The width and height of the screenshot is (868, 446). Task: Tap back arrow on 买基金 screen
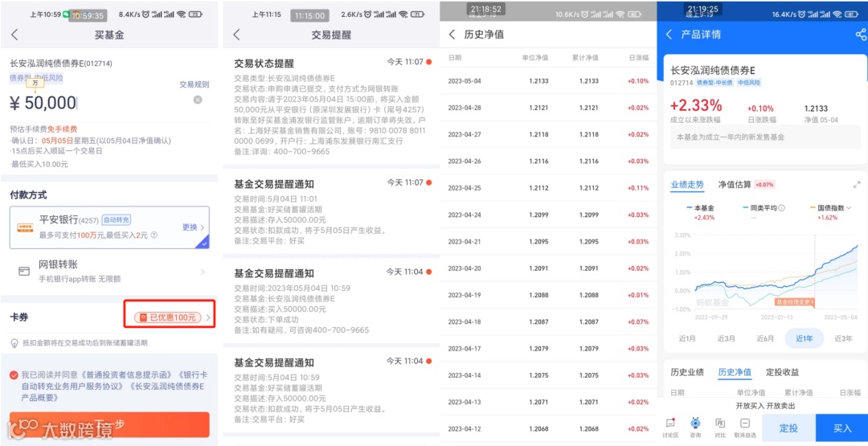click(15, 35)
